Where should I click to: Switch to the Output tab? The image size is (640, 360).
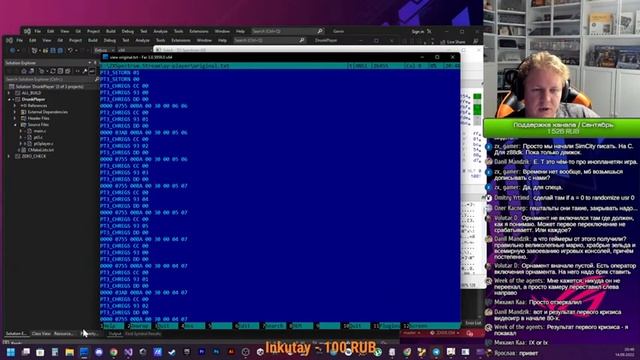[115, 334]
